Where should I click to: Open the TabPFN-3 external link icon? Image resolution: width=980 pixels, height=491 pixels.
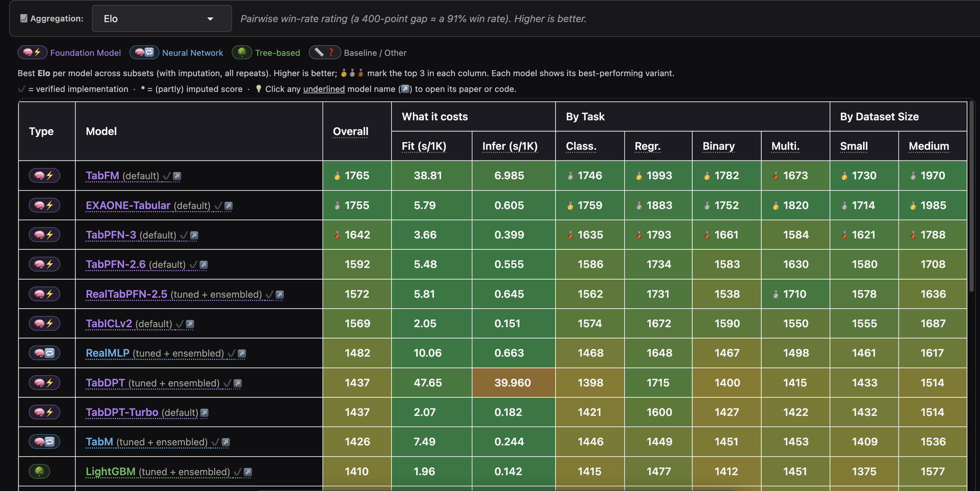(x=194, y=235)
